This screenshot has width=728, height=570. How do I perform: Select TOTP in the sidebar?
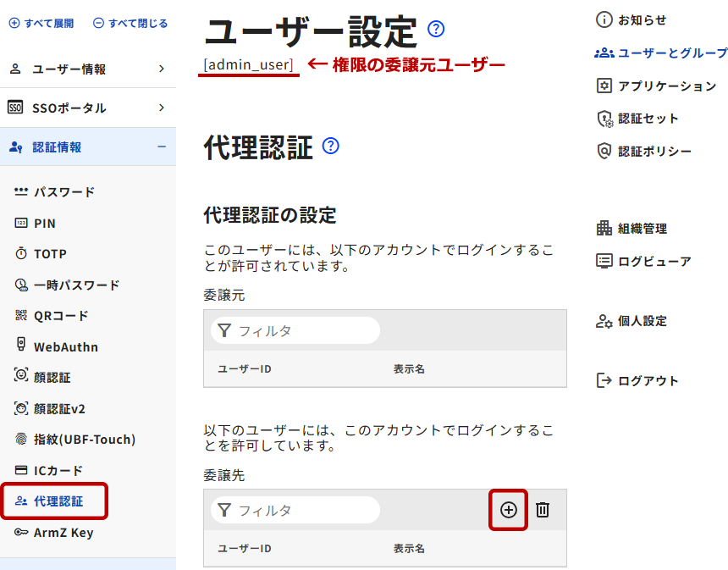coord(50,254)
